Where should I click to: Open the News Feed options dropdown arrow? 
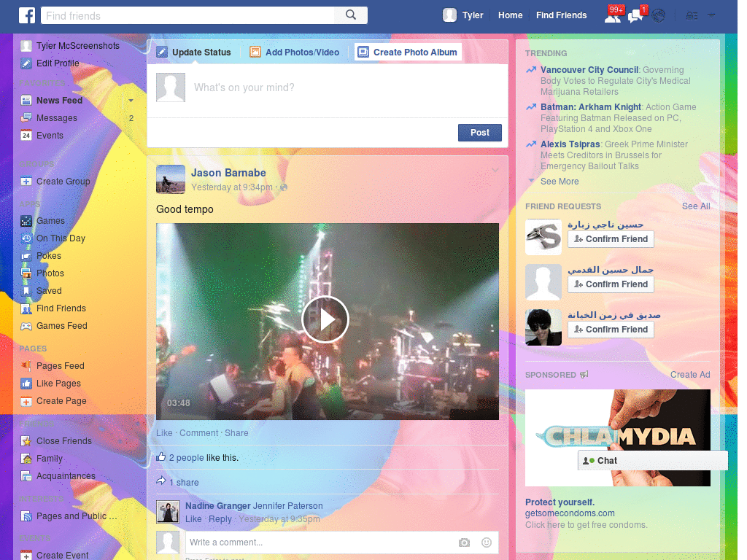click(x=131, y=101)
